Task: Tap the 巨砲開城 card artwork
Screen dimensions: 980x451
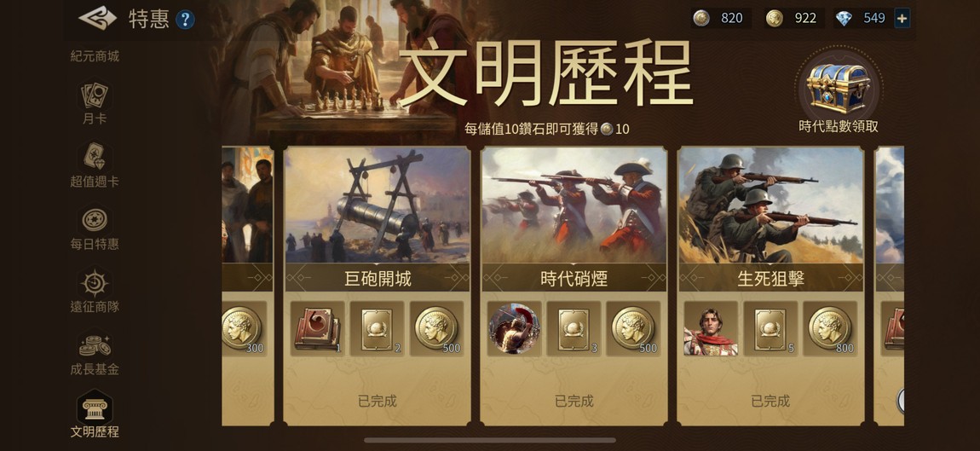Action: pyautogui.click(x=377, y=205)
